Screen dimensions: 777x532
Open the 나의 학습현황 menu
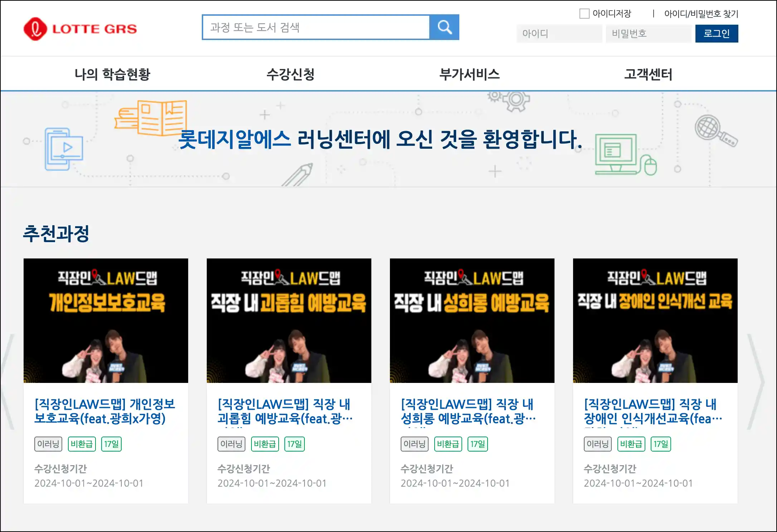click(112, 74)
